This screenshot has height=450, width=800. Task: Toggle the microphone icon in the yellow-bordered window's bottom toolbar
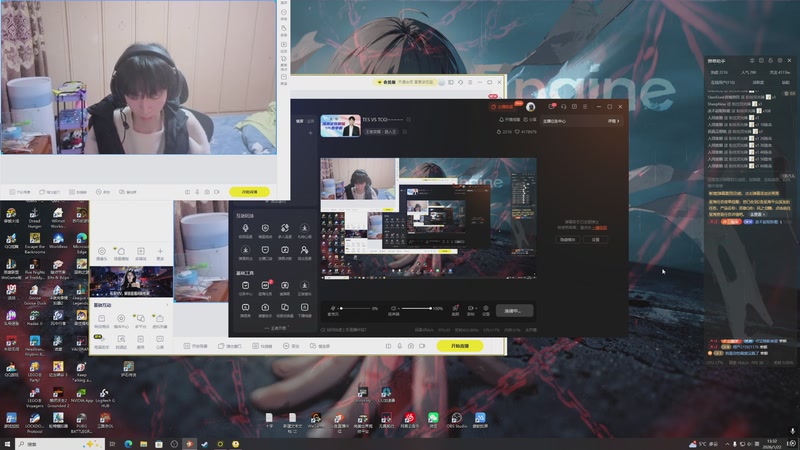coord(399,346)
